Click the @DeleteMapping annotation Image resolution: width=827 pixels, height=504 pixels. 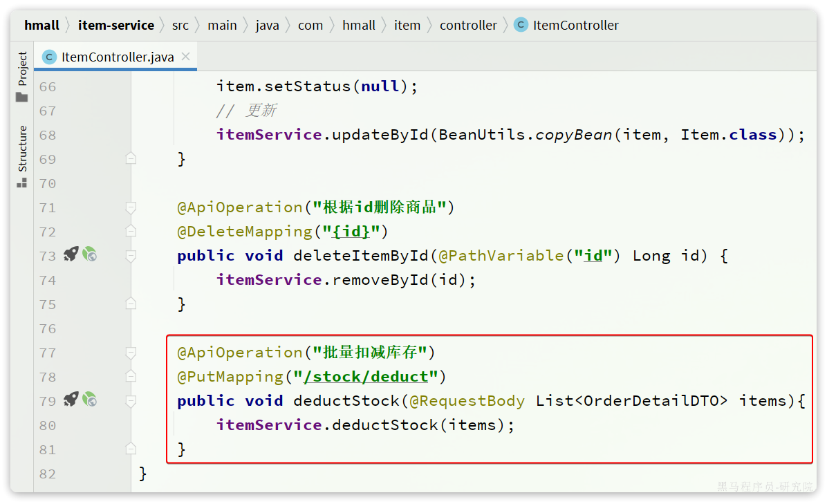pyautogui.click(x=245, y=232)
